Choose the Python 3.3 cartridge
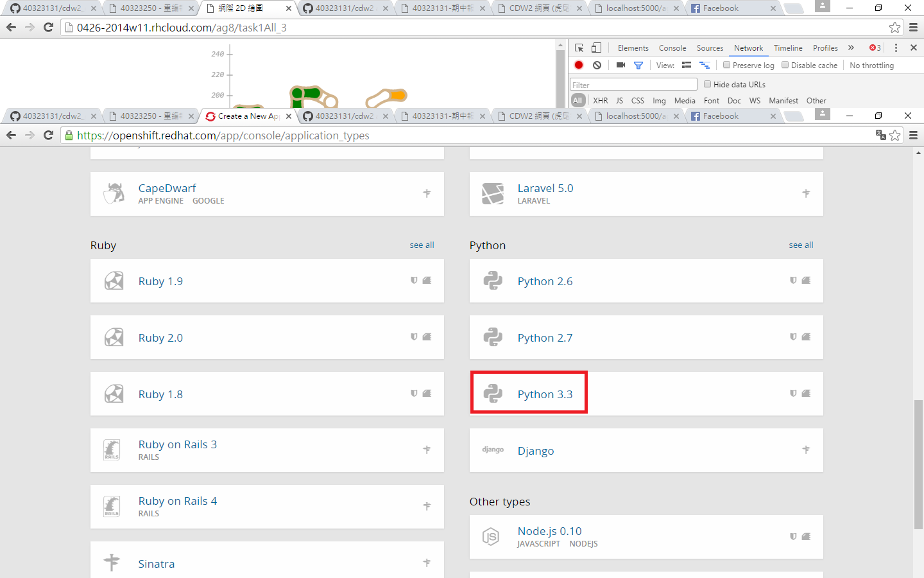Image resolution: width=924 pixels, height=578 pixels. (x=646, y=394)
